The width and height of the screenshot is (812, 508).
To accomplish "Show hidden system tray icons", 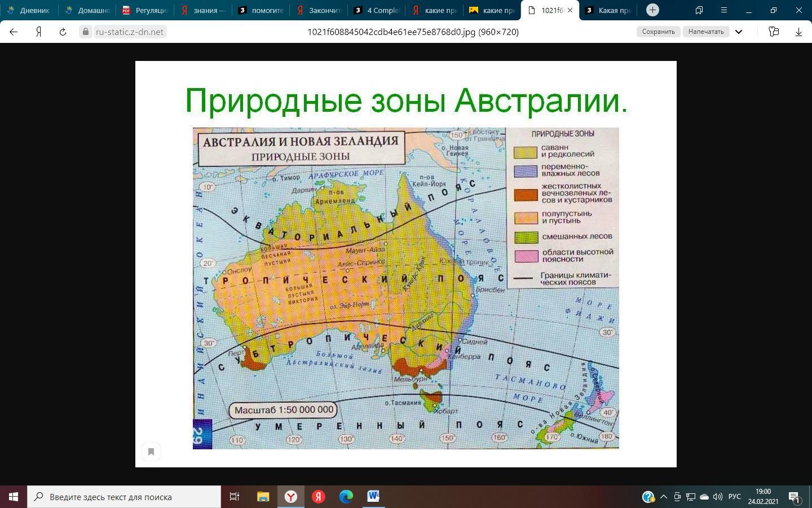I will (664, 497).
